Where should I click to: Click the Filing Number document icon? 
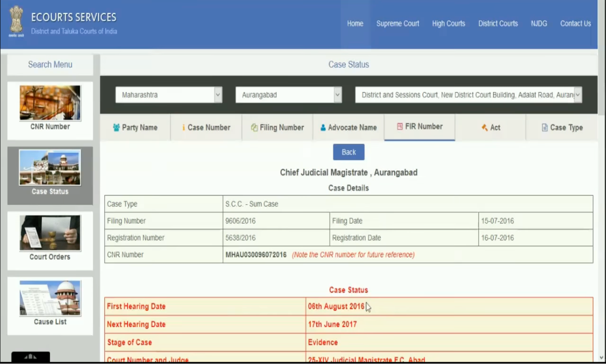click(x=254, y=127)
